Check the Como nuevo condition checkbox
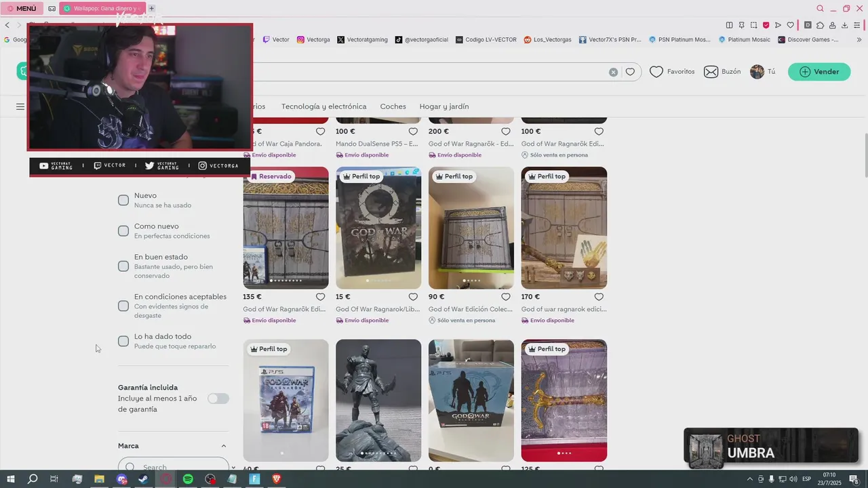868x488 pixels. click(123, 231)
